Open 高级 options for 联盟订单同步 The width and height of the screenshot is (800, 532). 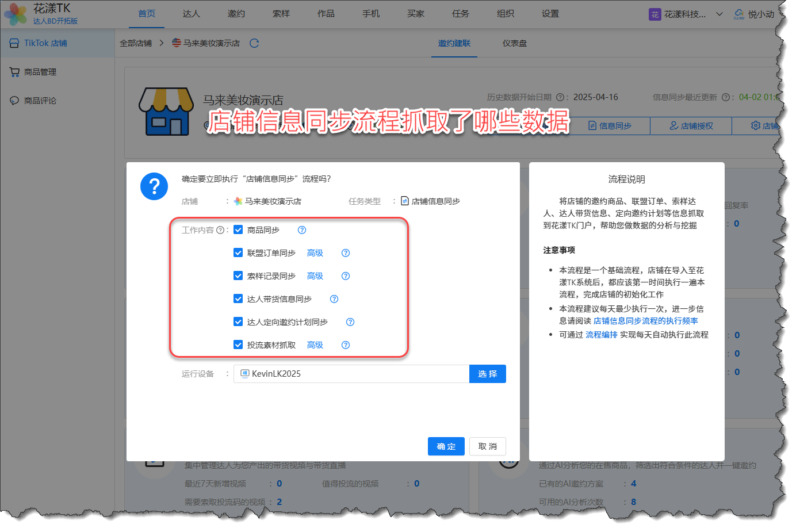(315, 253)
